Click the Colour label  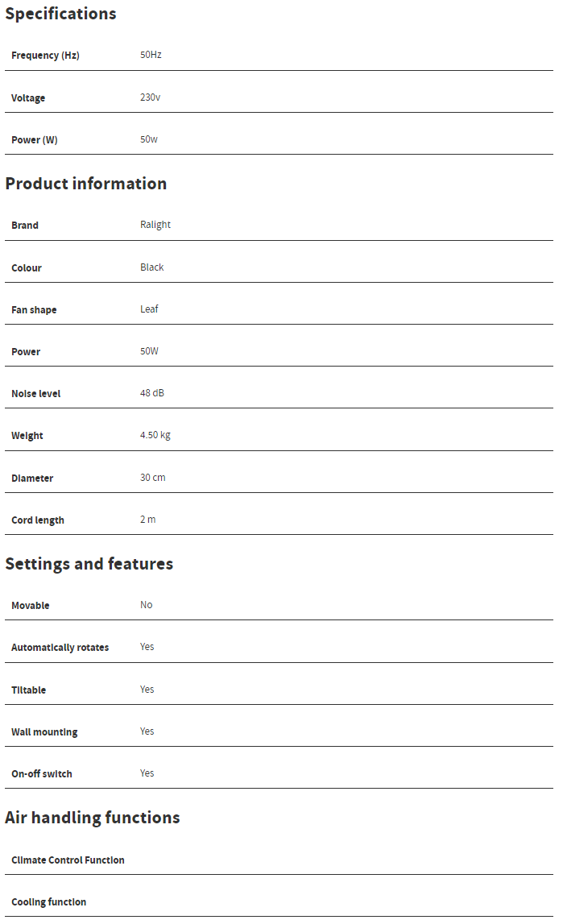[x=27, y=268]
